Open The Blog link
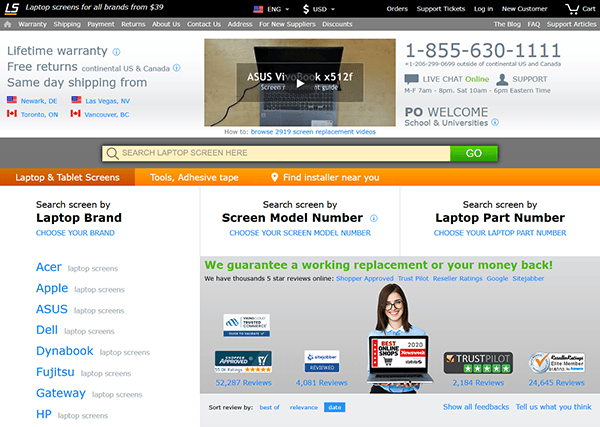Image resolution: width=600 pixels, height=427 pixels. click(507, 24)
